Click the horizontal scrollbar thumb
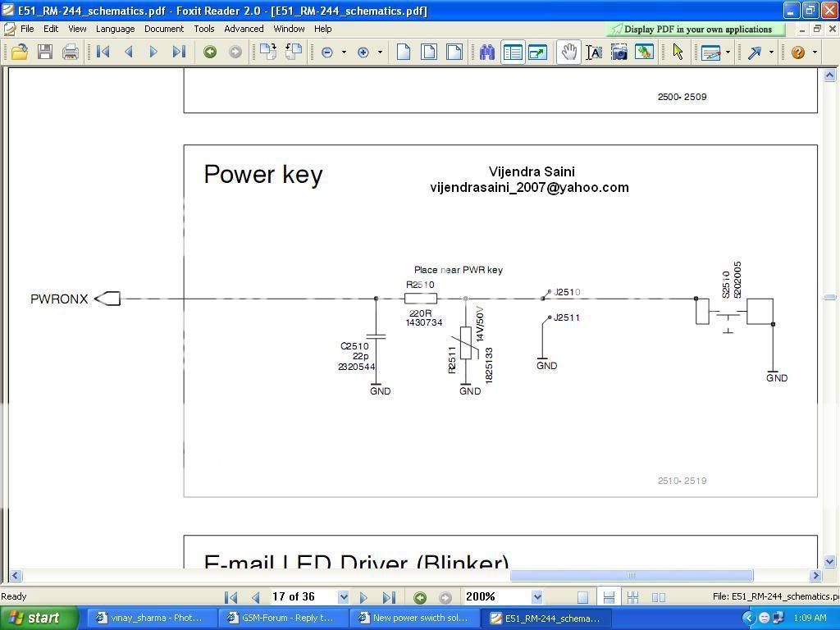840x630 pixels. click(x=632, y=576)
